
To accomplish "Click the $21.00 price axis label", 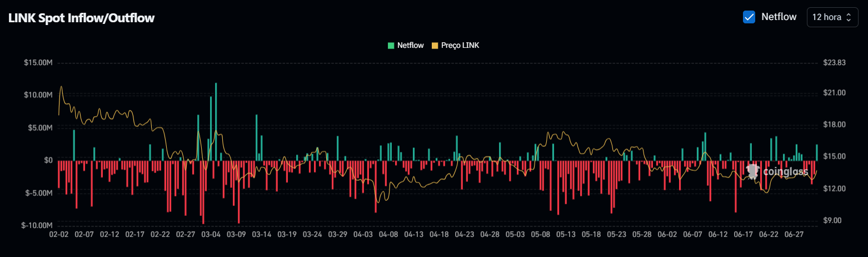I will click(834, 93).
